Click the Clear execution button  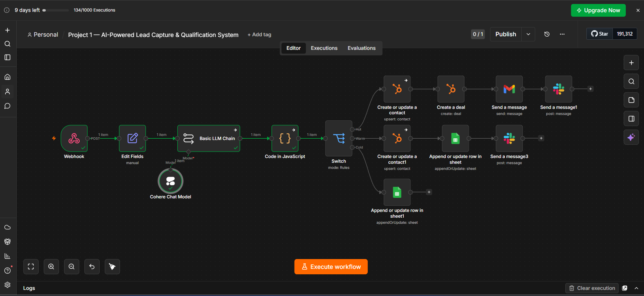coord(592,288)
